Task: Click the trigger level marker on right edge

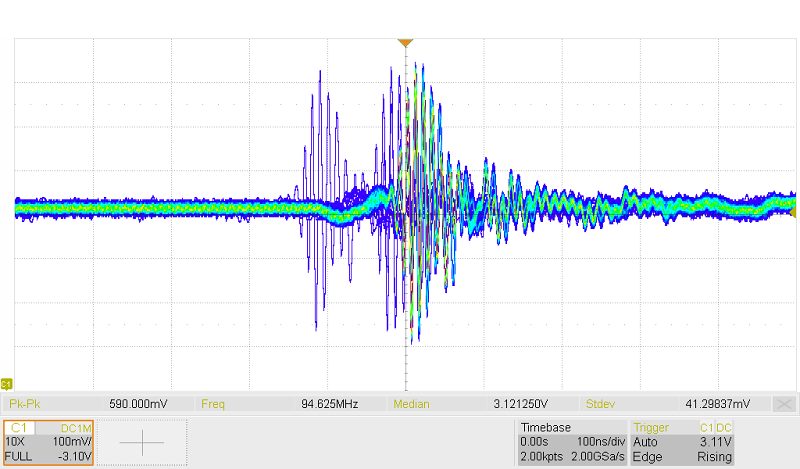Action: pos(794,211)
